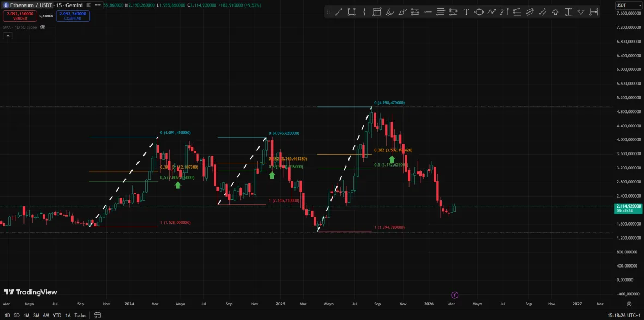Click the 2027 label on time axis

pyautogui.click(x=577, y=304)
